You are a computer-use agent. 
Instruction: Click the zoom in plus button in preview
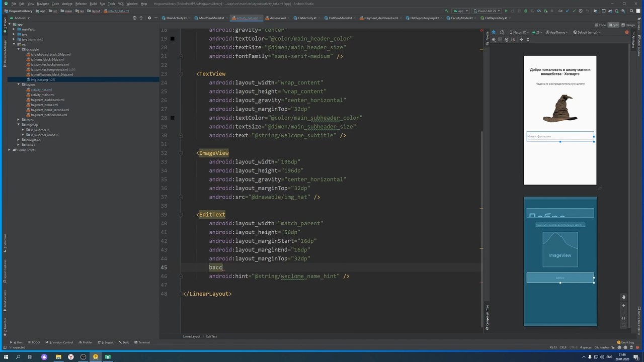coord(623,305)
